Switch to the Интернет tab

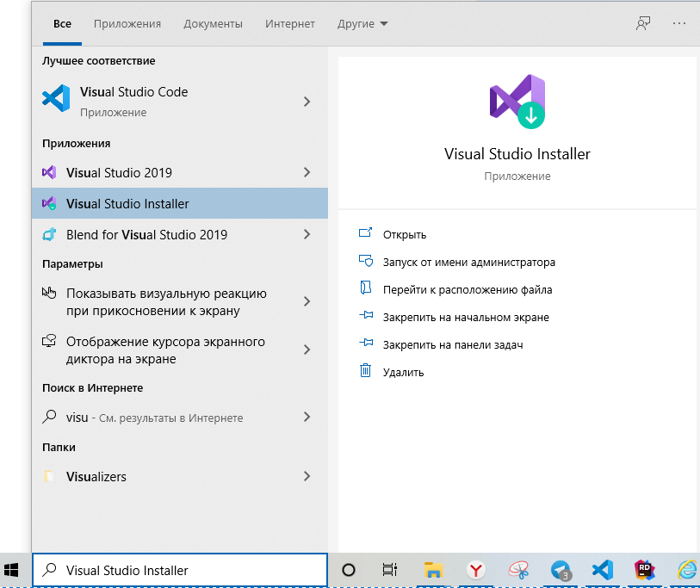[x=290, y=23]
